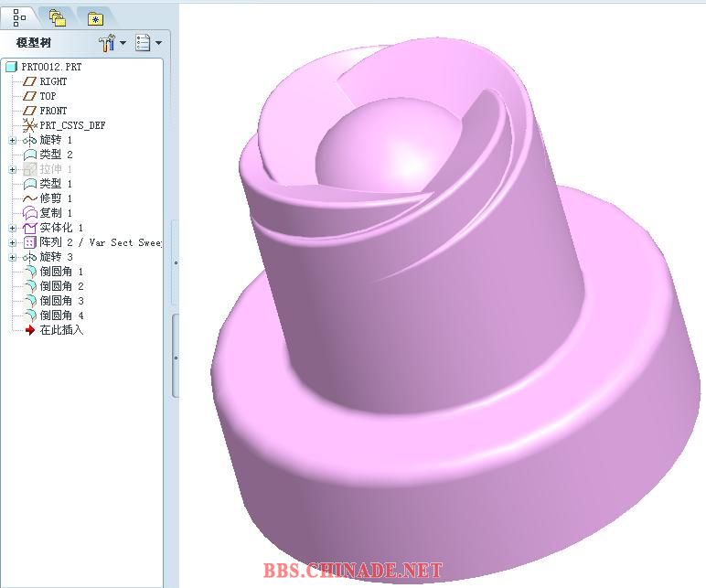706x588 pixels.
Task: Expand the 旋转 3 feature node
Action: coord(13,258)
